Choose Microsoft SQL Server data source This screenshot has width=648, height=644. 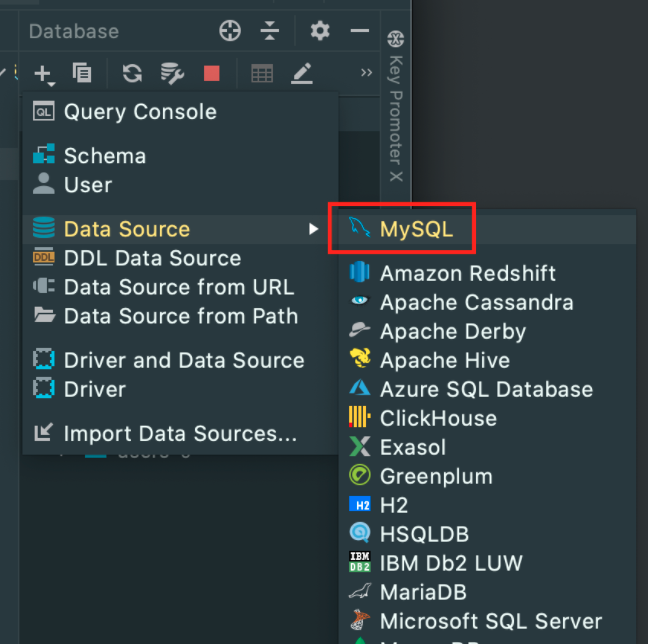tap(488, 621)
